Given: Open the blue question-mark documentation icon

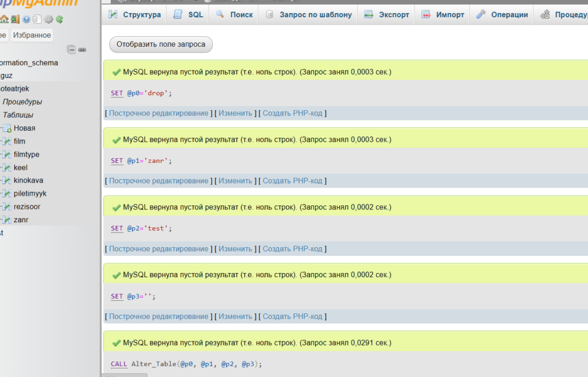Looking at the screenshot, I should (x=26, y=19).
